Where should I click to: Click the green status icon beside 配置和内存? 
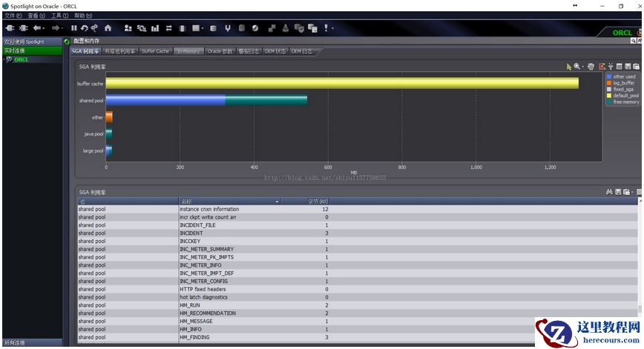click(x=67, y=41)
